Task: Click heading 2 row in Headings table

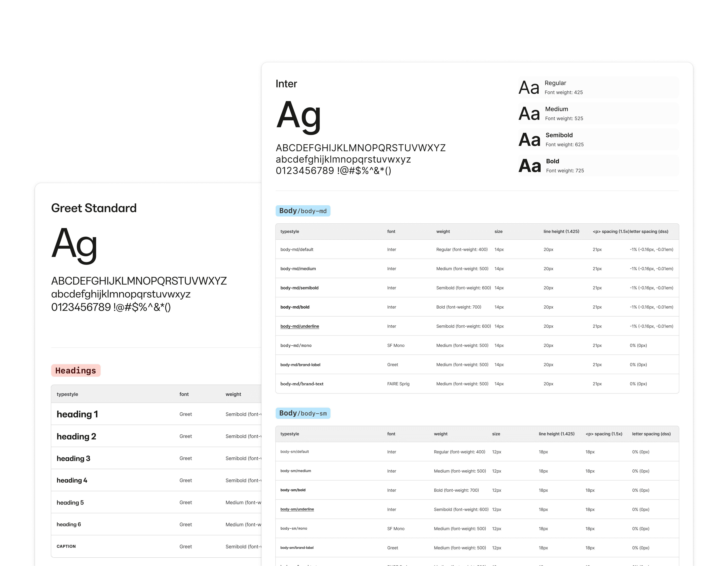Action: 156,436
